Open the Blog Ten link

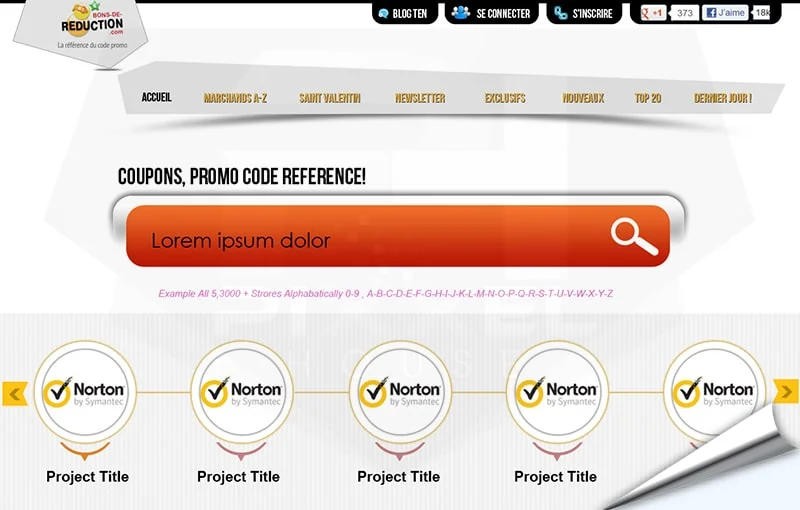[405, 13]
